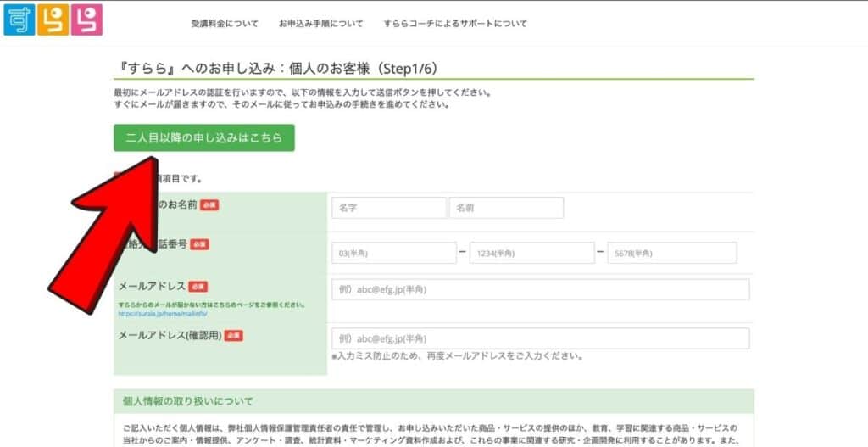
Task: Click the 個人情報の取り扱いについて heading
Action: [187, 401]
